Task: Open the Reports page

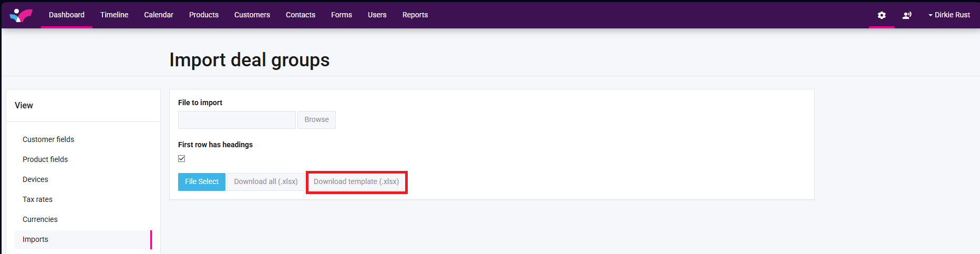Action: click(x=415, y=15)
